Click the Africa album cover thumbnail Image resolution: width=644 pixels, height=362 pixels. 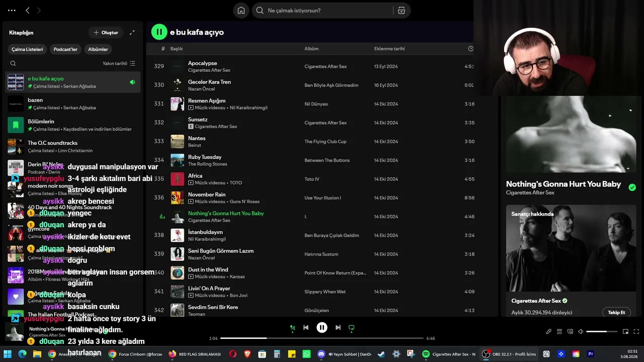(x=177, y=179)
